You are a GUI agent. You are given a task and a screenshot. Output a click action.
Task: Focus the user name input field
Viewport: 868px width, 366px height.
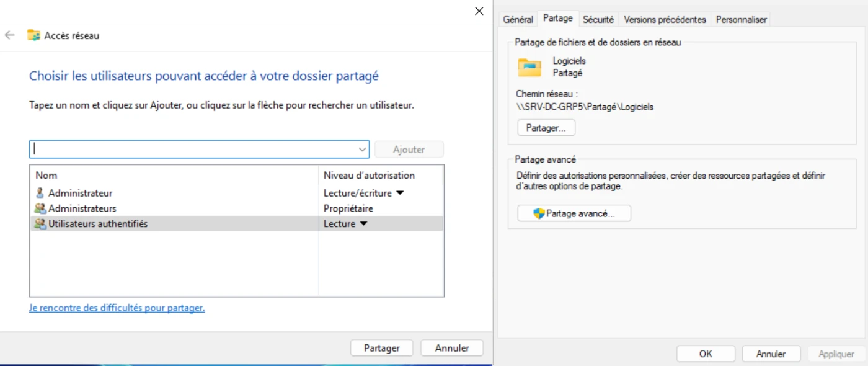tap(199, 150)
